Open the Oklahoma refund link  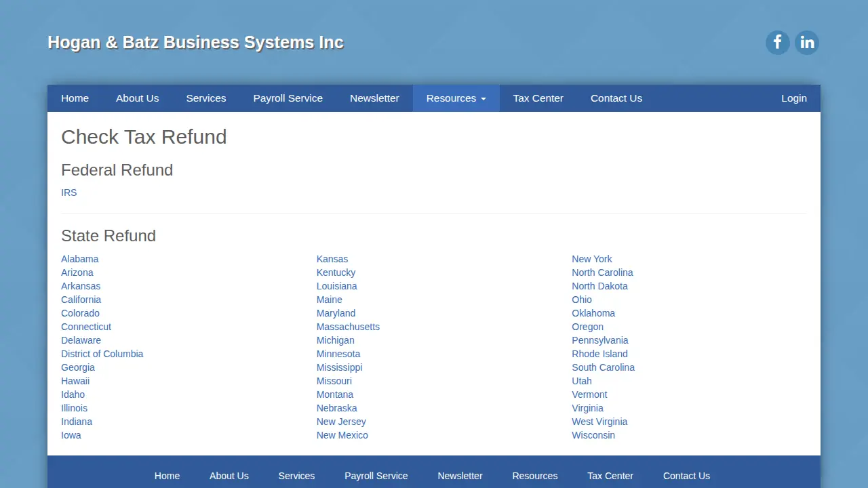pos(593,313)
